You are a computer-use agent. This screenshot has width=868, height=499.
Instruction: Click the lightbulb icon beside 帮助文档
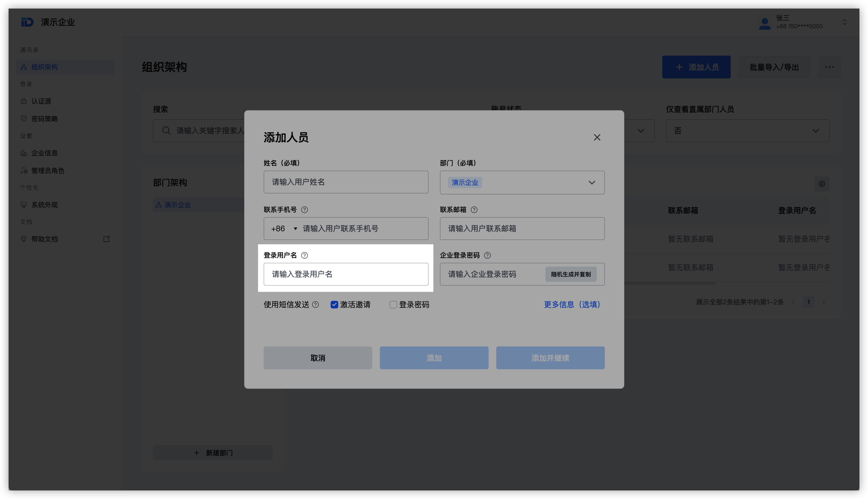[24, 239]
